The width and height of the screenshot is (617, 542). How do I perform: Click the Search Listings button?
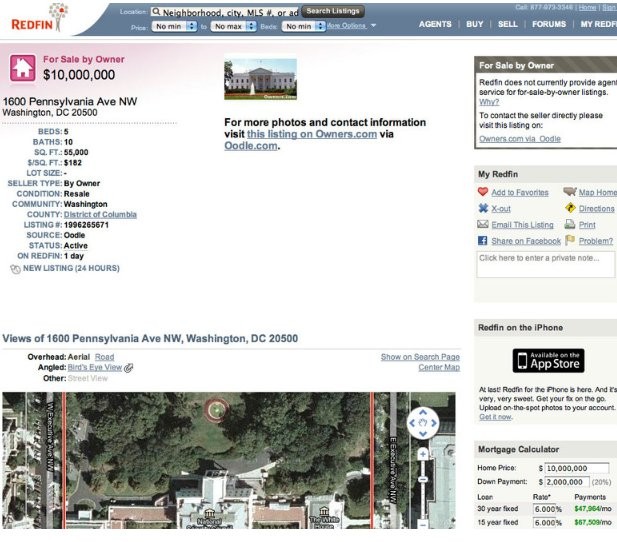tap(333, 11)
